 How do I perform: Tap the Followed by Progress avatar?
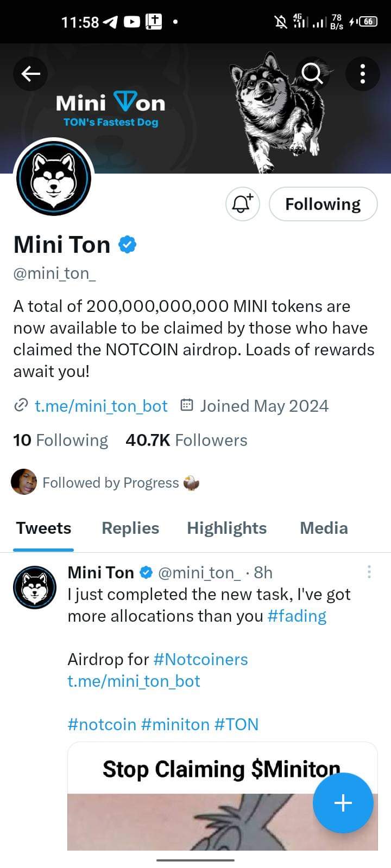[x=24, y=482]
